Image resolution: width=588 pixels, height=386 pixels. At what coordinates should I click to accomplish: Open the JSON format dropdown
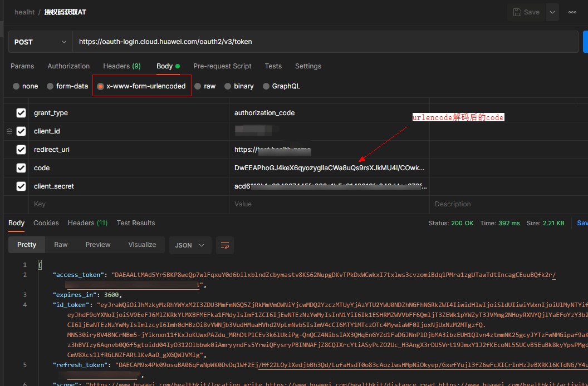pyautogui.click(x=190, y=245)
